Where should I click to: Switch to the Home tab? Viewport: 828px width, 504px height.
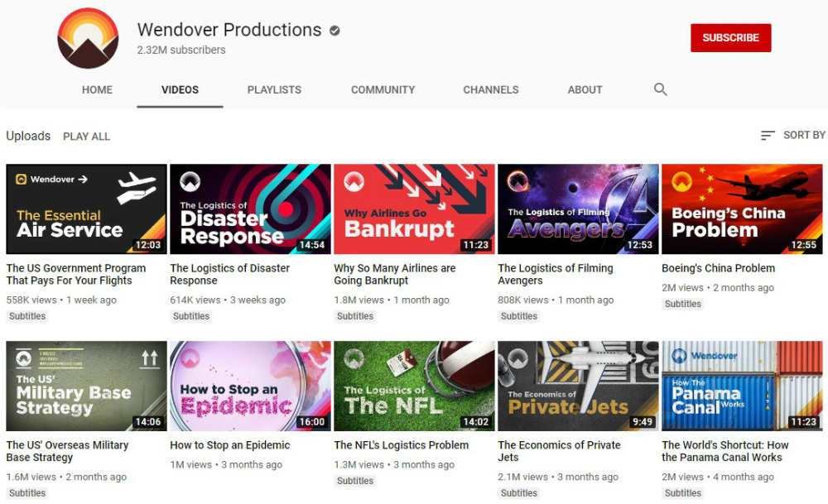[x=97, y=89]
